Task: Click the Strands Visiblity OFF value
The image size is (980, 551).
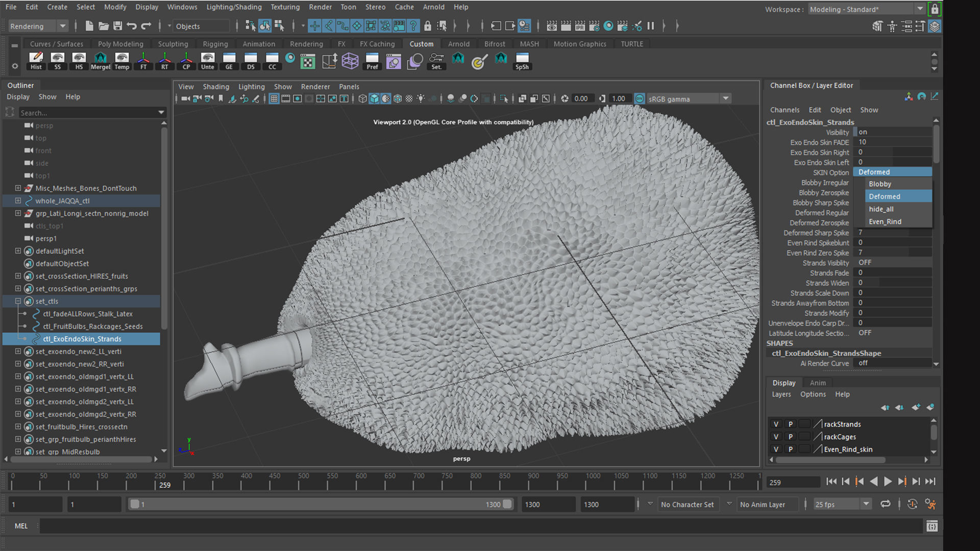Action: [893, 263]
